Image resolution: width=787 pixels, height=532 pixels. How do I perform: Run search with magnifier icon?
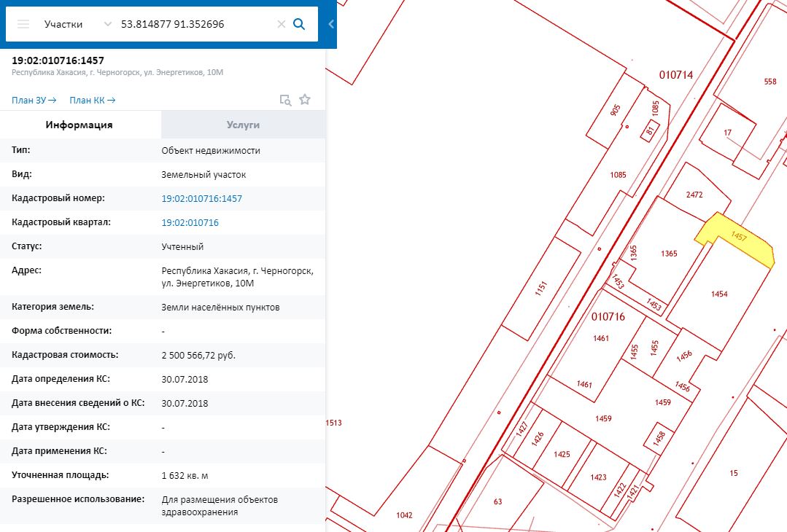tap(299, 24)
